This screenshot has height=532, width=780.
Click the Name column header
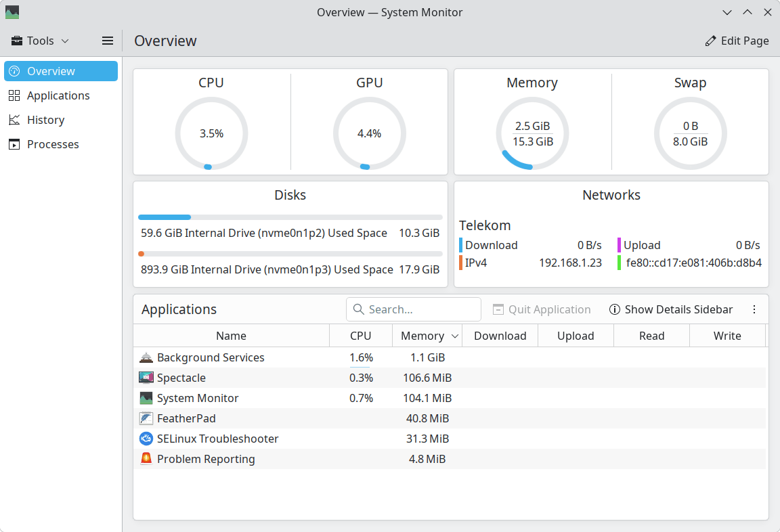[x=231, y=336]
